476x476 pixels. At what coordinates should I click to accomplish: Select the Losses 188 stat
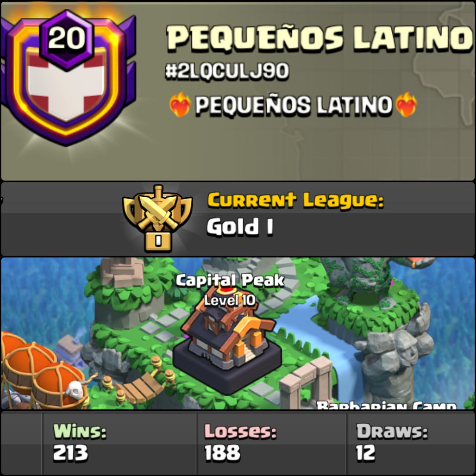tap(240, 442)
